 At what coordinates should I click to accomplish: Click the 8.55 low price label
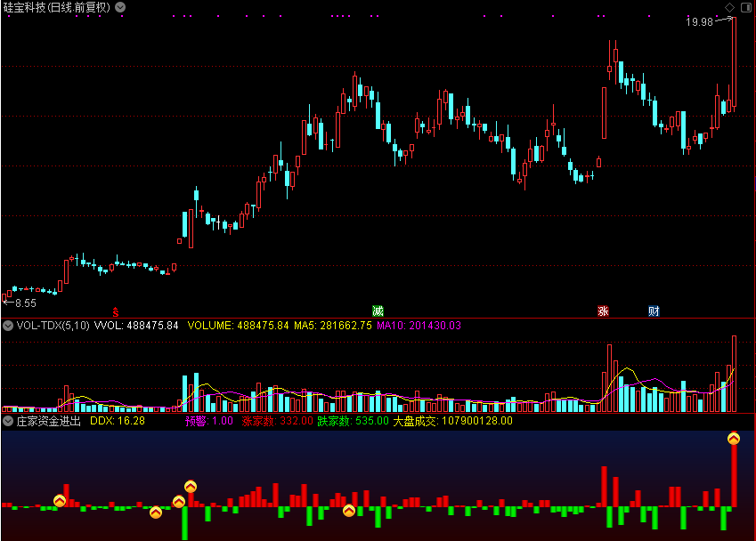[x=26, y=303]
